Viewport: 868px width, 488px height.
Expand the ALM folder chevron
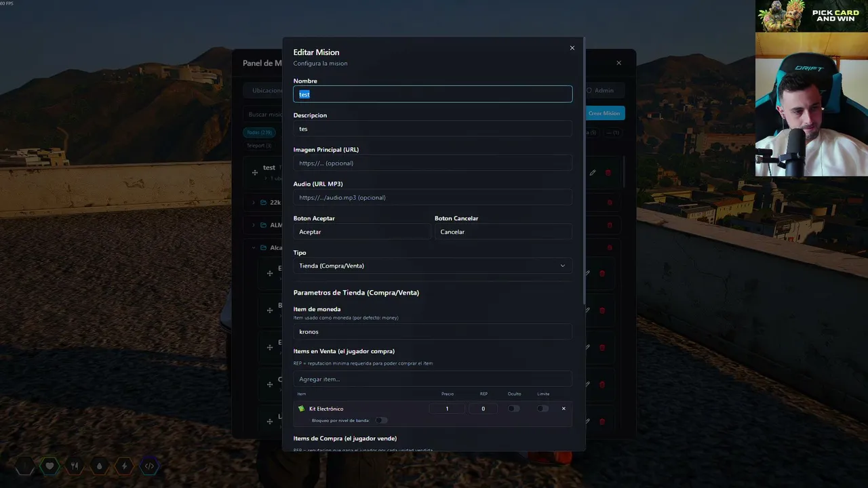[254, 225]
